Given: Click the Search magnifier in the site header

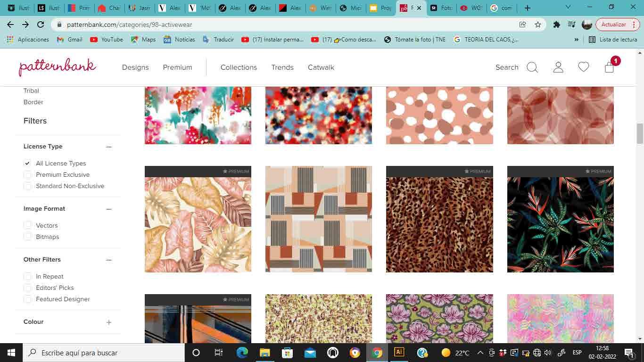Looking at the screenshot, I should pyautogui.click(x=532, y=67).
